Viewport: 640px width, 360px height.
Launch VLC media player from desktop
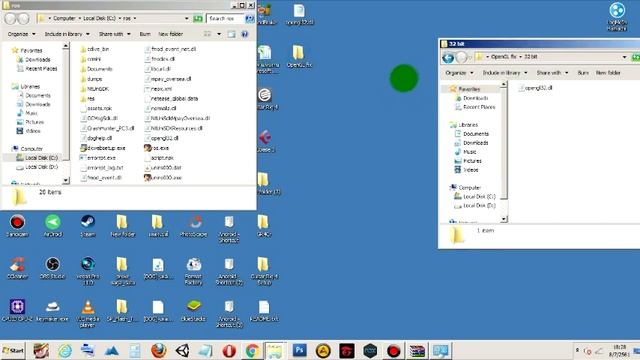click(88, 313)
